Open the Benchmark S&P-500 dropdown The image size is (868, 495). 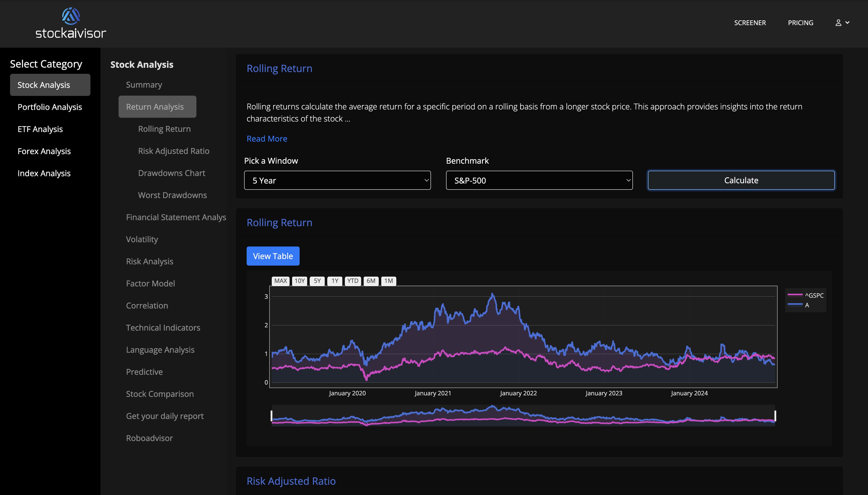coord(539,180)
